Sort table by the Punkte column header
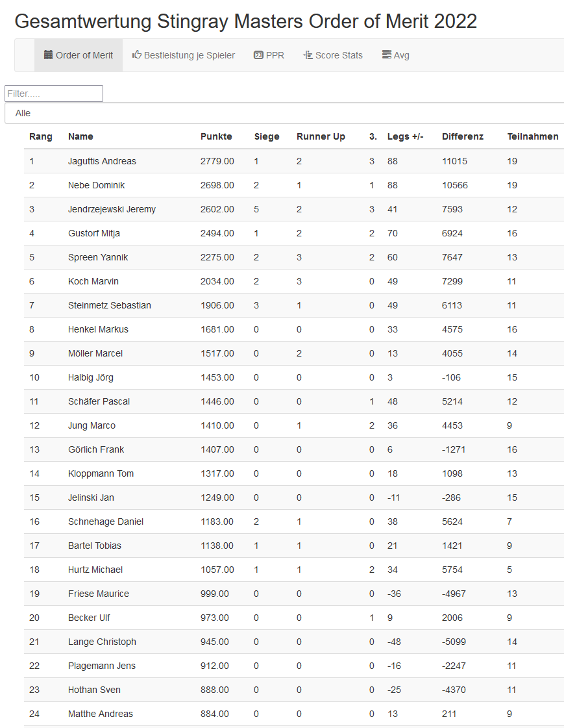The image size is (564, 728). [x=216, y=136]
